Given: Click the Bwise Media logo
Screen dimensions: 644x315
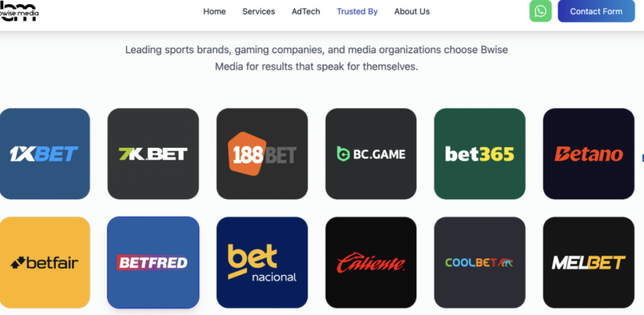Looking at the screenshot, I should point(19,11).
